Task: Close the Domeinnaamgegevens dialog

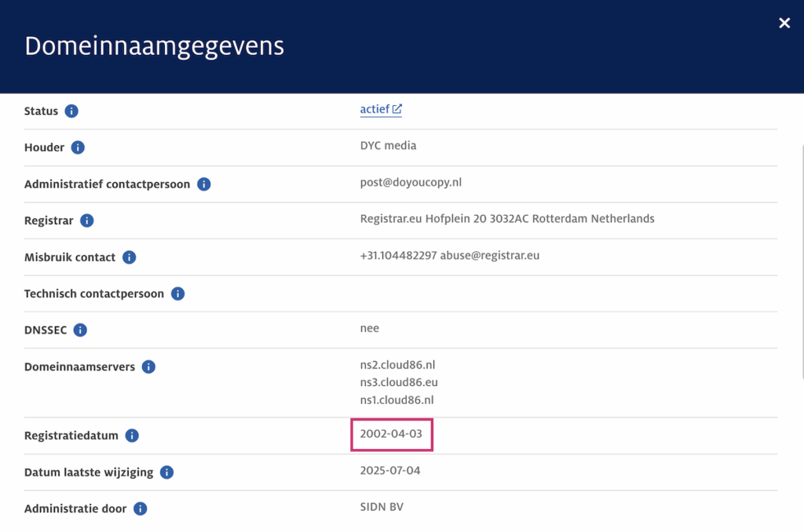Action: coord(784,24)
